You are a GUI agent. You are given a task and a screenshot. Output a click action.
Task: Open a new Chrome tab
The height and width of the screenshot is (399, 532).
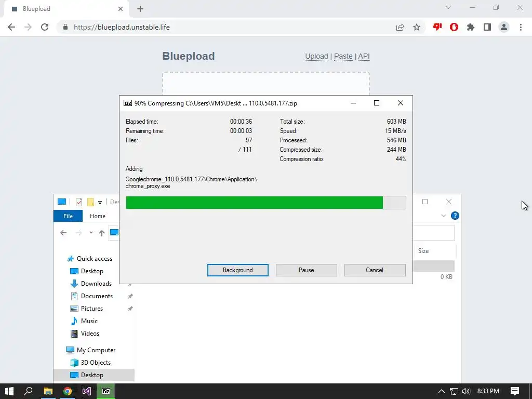(x=140, y=9)
